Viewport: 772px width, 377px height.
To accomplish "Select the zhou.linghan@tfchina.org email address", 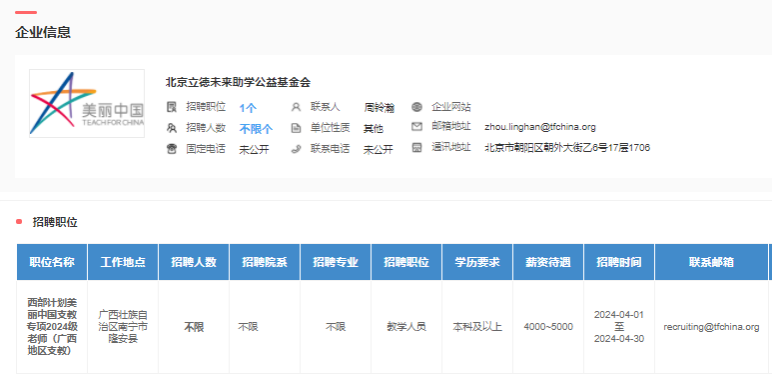I will pos(540,127).
